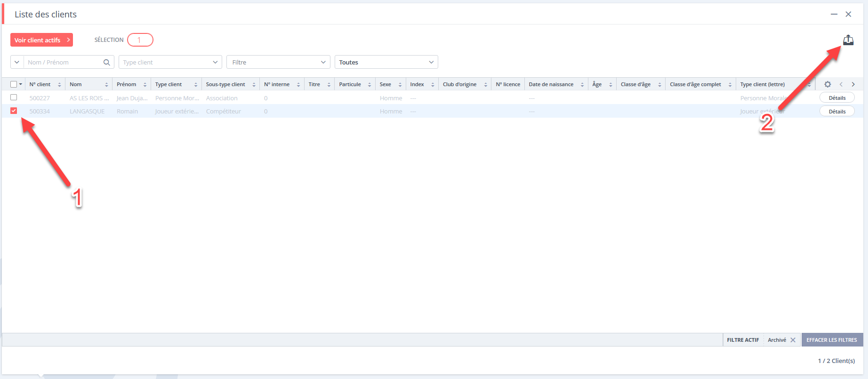Sort by Particule column
Viewport: 868px width, 379px height.
(370, 85)
